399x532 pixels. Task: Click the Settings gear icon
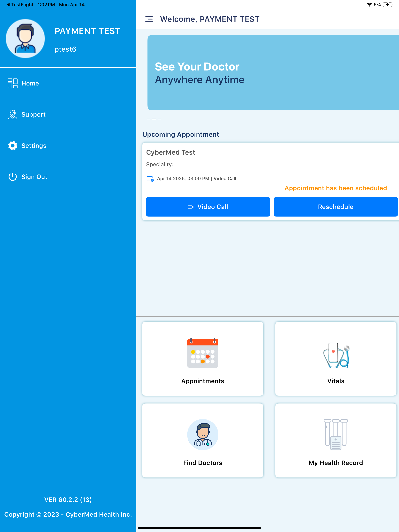(12, 145)
